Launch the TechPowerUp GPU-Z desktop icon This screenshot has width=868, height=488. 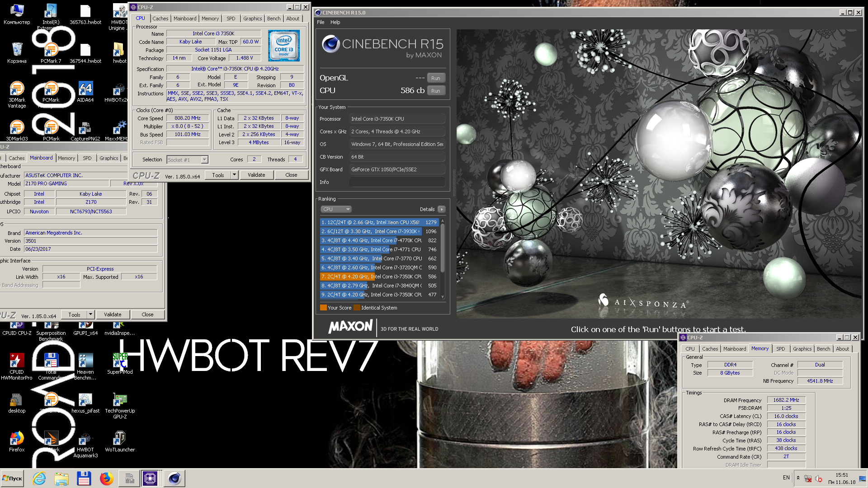[120, 405]
